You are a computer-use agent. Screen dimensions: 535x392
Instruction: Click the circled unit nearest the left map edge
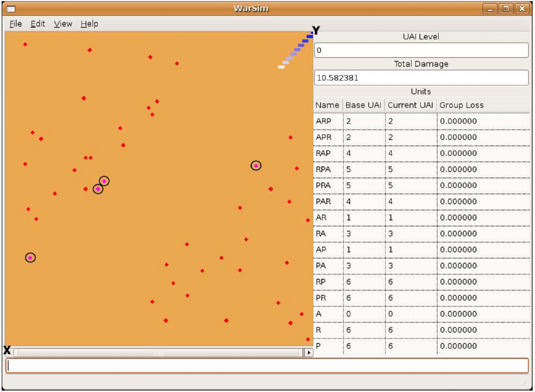coord(30,257)
